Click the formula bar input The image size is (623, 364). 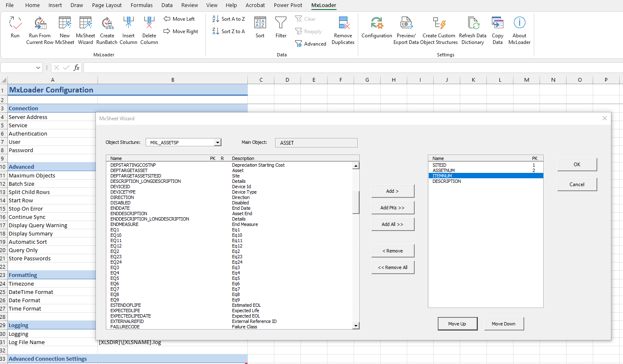coord(353,68)
